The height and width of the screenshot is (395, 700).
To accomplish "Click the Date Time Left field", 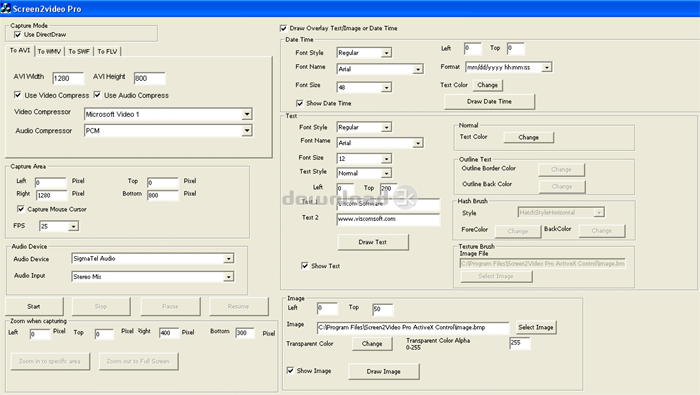I will 473,48.
